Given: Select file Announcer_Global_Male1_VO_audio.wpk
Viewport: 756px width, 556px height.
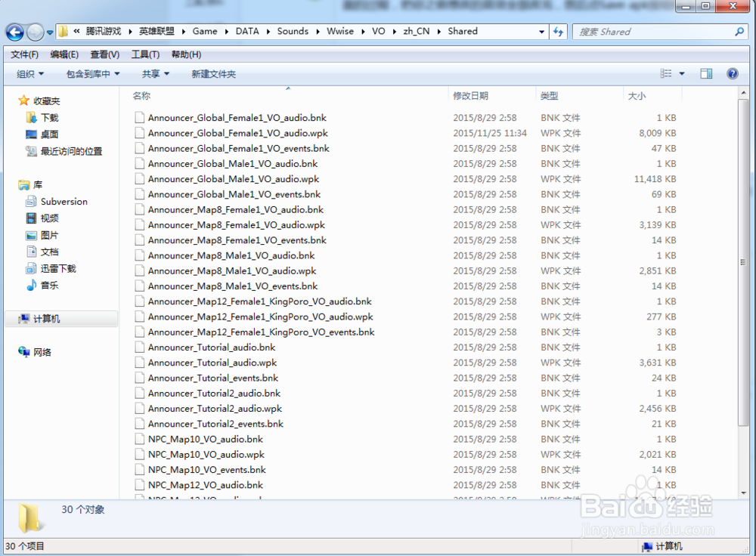Looking at the screenshot, I should pos(234,179).
